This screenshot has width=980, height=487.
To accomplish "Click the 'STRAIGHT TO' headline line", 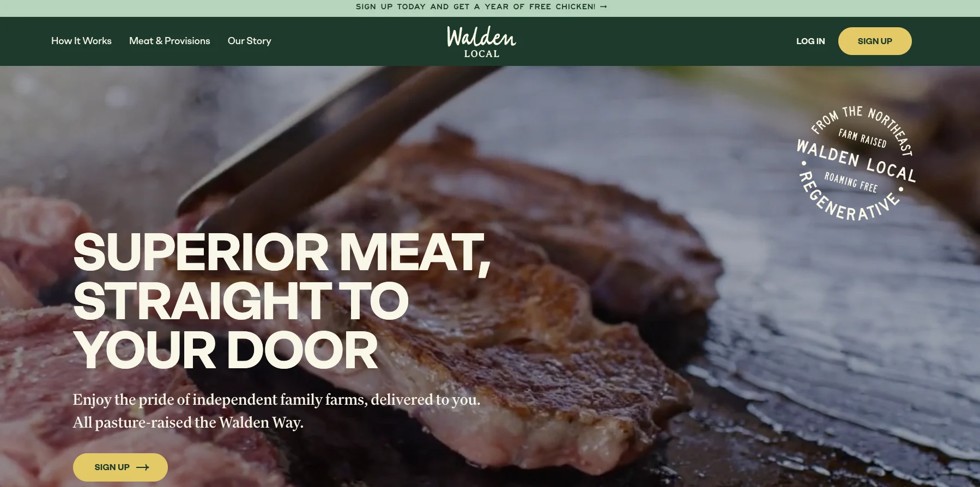I will point(241,301).
